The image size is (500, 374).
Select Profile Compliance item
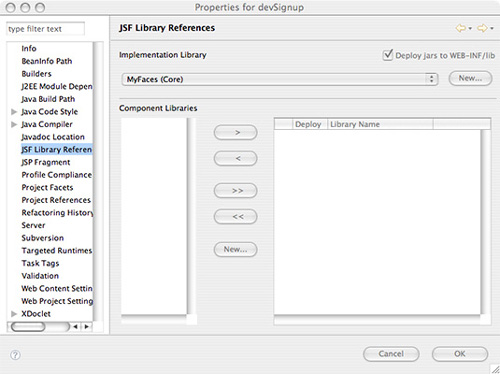point(56,175)
